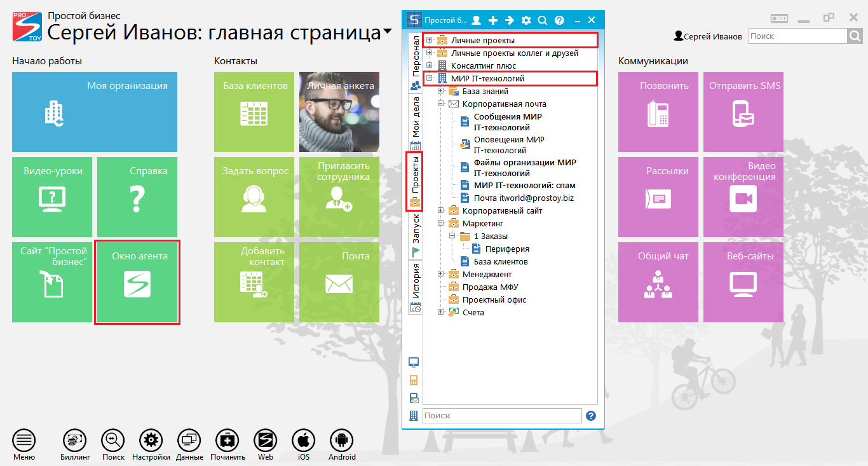This screenshot has height=466, width=868.
Task: Switch to the Персонал tab
Action: 415,63
